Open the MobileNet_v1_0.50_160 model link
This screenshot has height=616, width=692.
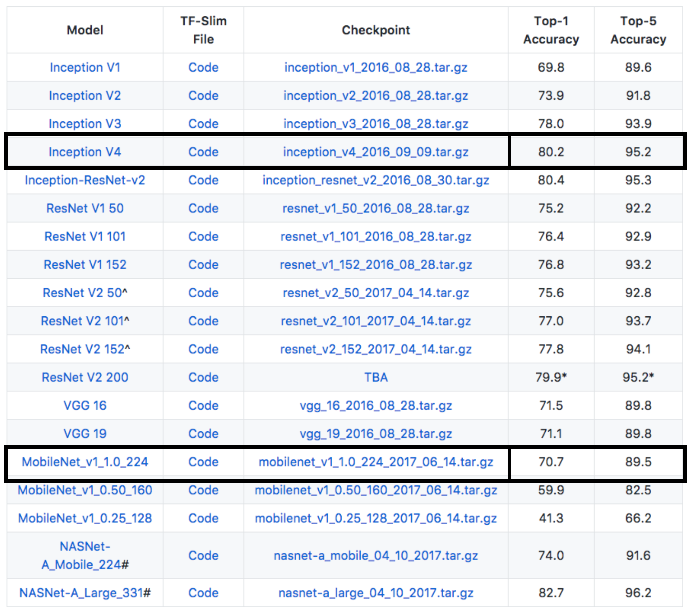click(x=85, y=490)
